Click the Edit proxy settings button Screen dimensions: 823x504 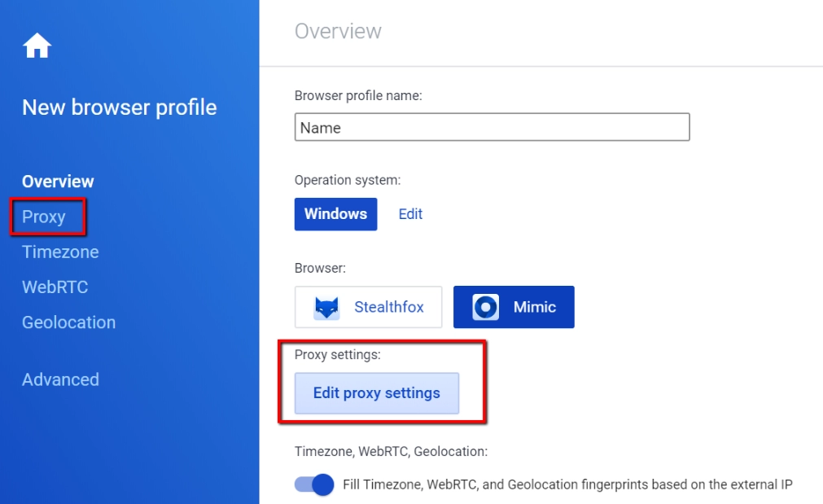(x=377, y=393)
